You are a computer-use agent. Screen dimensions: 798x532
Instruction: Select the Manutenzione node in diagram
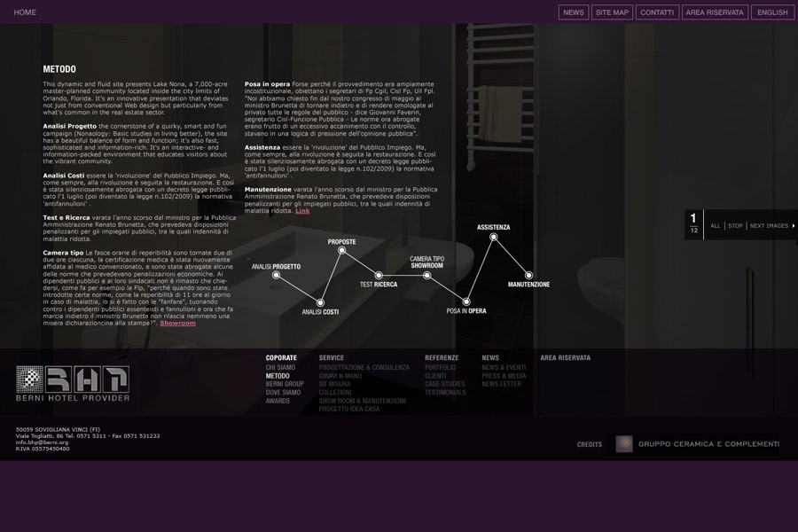click(x=528, y=276)
